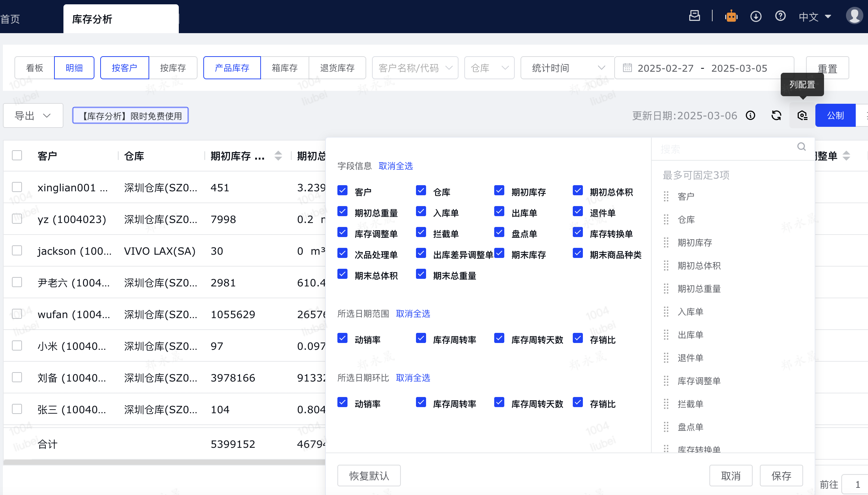Click the VIVO LAX(SA) warehouse cell
The height and width of the screenshot is (495, 868).
pyautogui.click(x=160, y=251)
